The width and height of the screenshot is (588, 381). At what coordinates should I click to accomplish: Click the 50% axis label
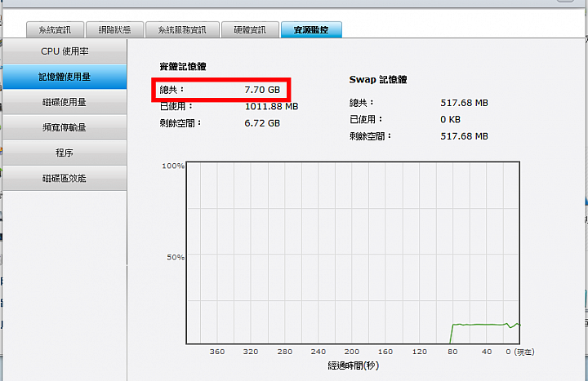coord(176,257)
